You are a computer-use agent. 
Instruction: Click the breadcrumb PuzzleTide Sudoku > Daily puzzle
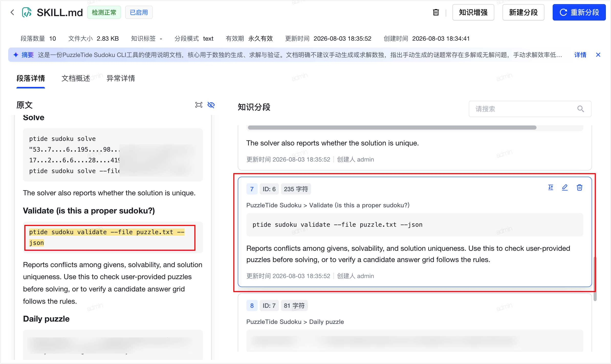295,322
